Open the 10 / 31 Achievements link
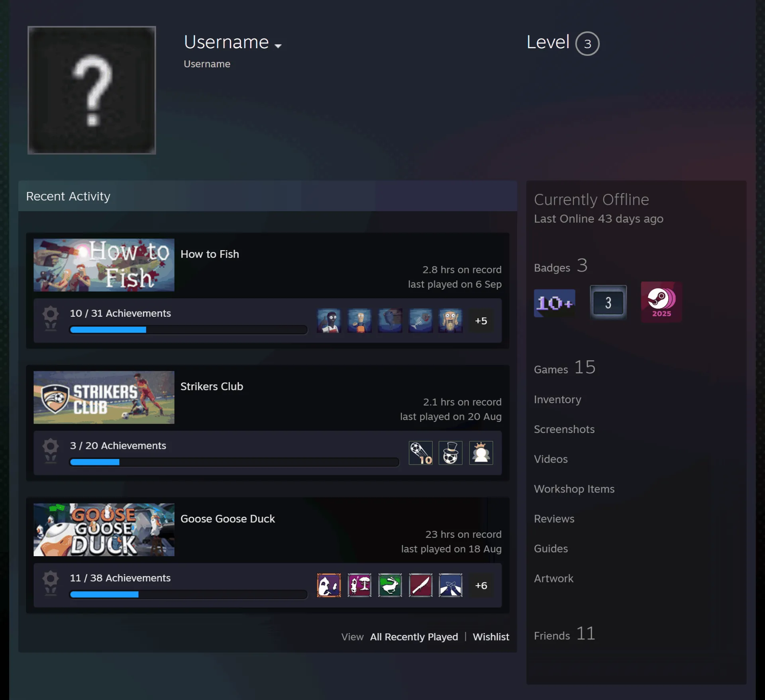The height and width of the screenshot is (700, 765). pos(120,313)
